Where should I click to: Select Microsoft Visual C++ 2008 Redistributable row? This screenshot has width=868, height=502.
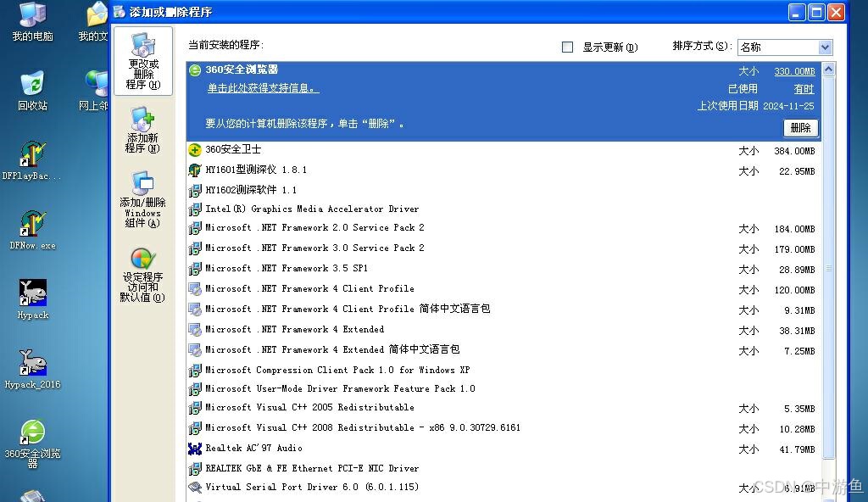pyautogui.click(x=504, y=428)
